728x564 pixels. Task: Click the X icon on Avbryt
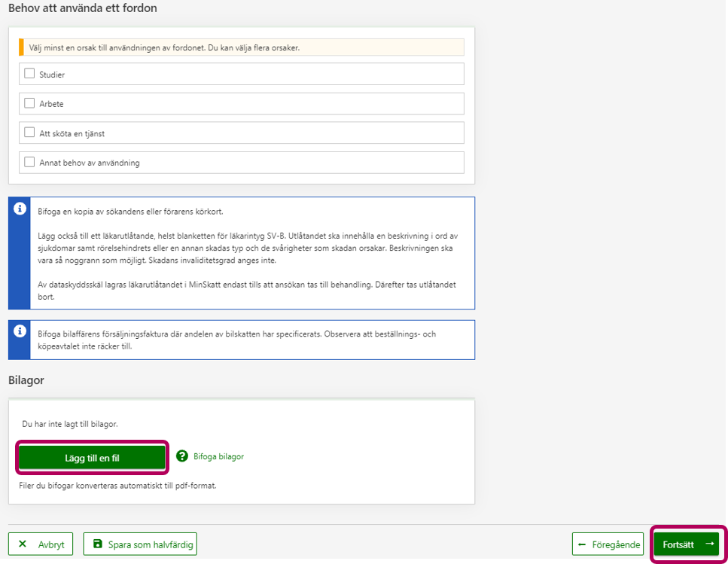click(x=23, y=544)
